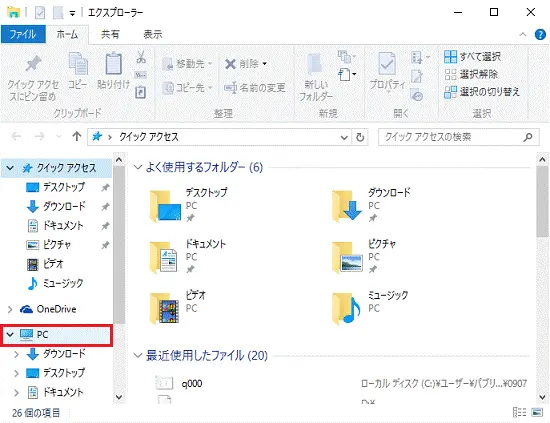This screenshot has height=423, width=550.
Task: Open the Music folder in main pane
Action: [370, 307]
